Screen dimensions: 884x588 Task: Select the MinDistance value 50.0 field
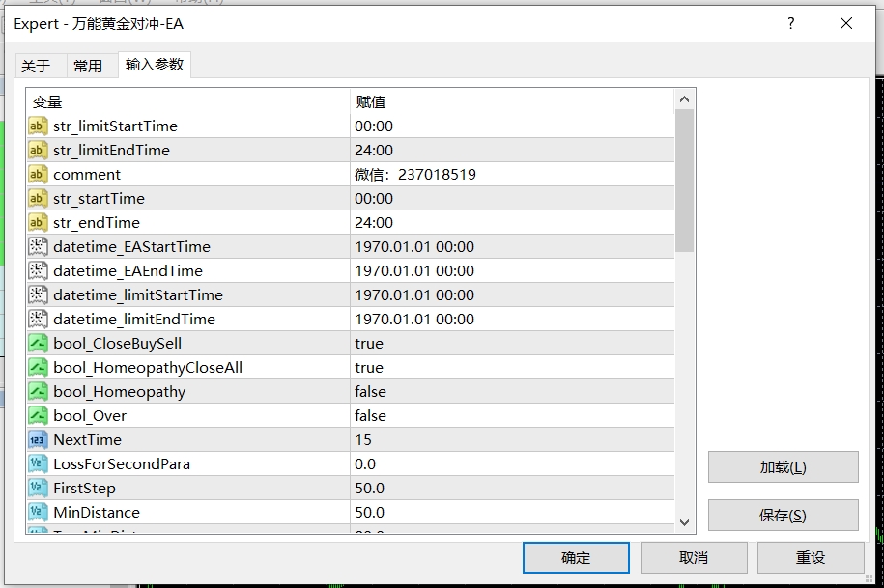[x=369, y=512]
